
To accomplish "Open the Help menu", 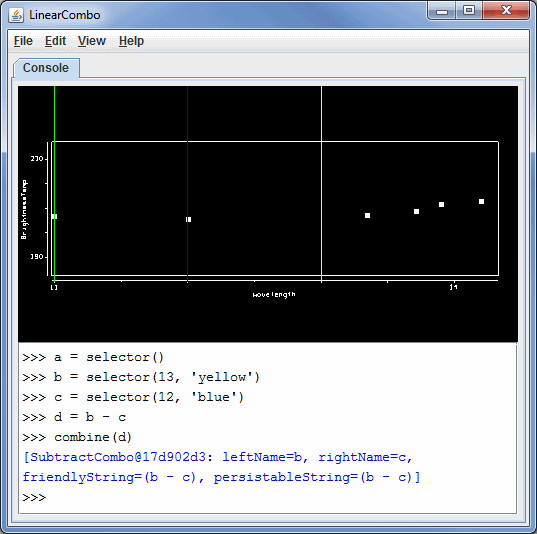I will [131, 41].
